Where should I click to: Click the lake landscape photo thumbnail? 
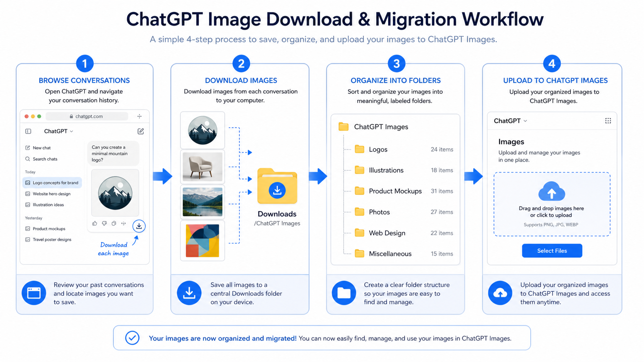[x=203, y=202]
